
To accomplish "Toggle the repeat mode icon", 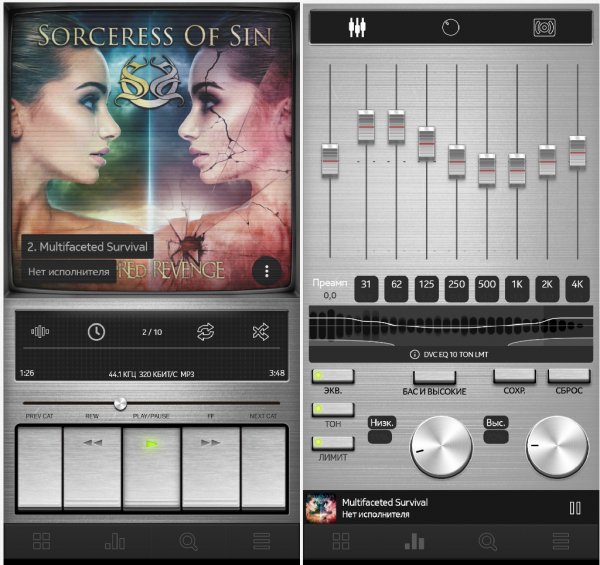I will tap(205, 332).
